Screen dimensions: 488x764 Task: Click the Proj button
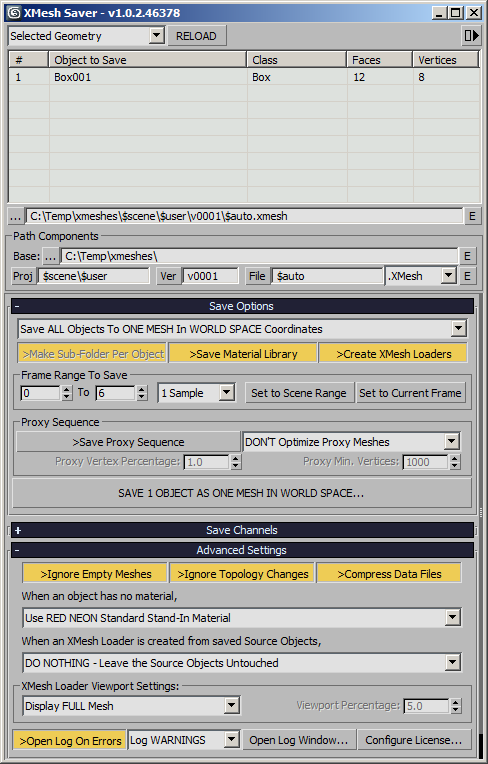(x=23, y=276)
